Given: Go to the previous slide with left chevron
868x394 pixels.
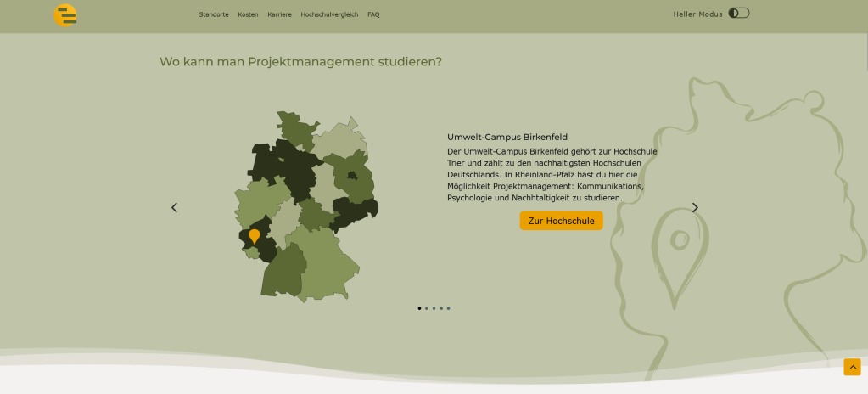Looking at the screenshot, I should 175,207.
